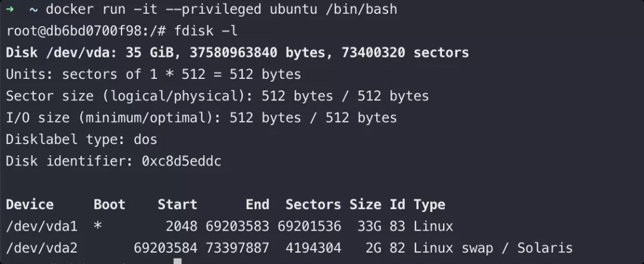
Task: Click the Disk /dev/vda header line
Action: pos(237,53)
